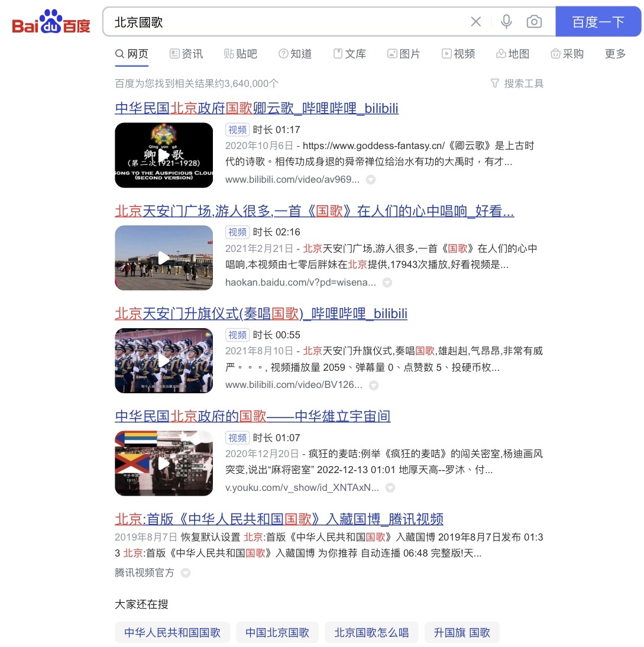This screenshot has height=647, width=644.
Task: Click the date 2021年2月21日 in second result
Action: tap(259, 248)
